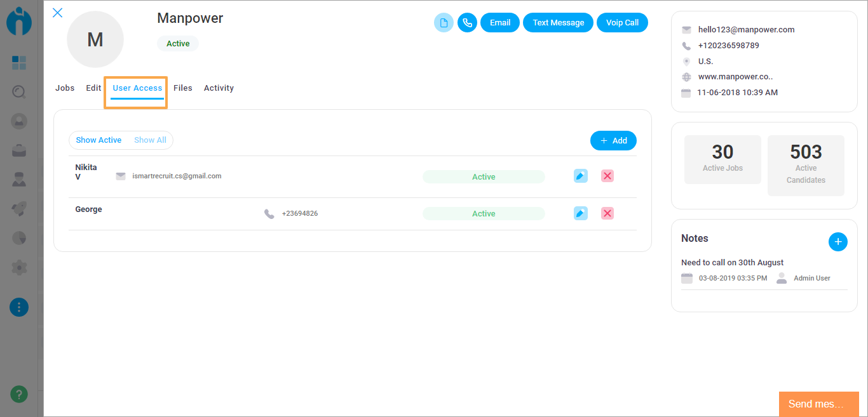Click envelope icon in Nikita V row
This screenshot has height=417, width=868.
click(121, 176)
